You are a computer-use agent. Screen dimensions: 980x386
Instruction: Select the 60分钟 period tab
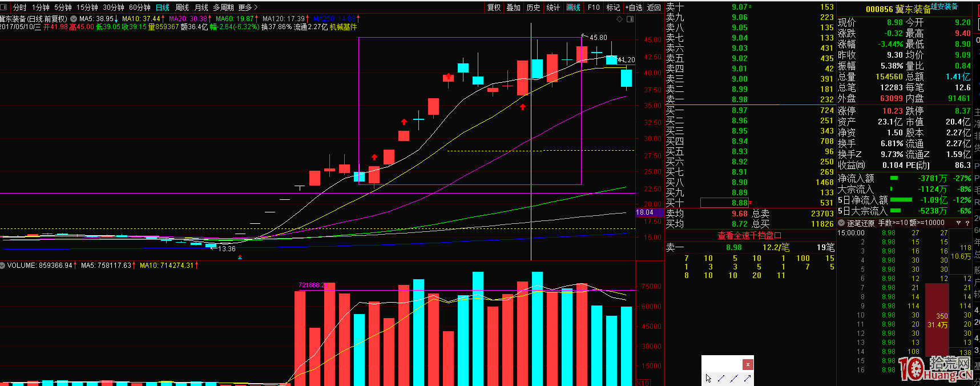click(x=140, y=7)
